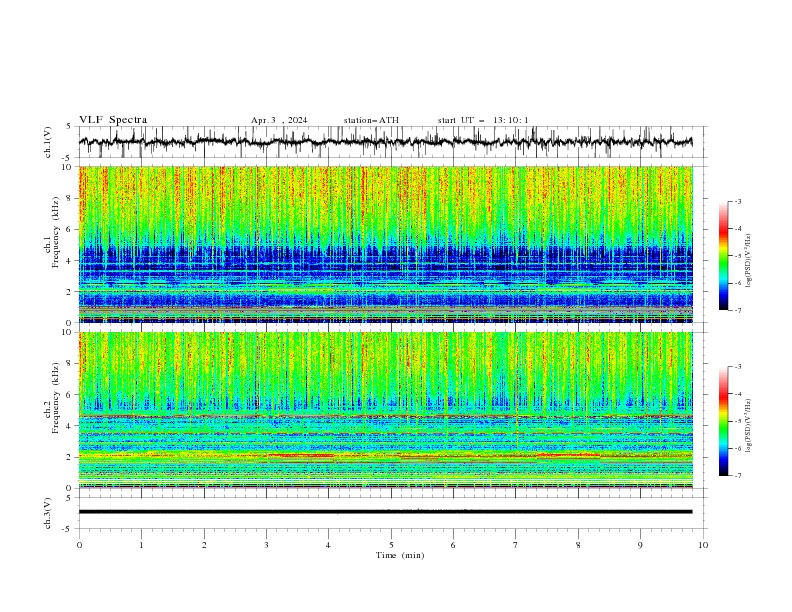This screenshot has width=792, height=612.
Task: Click the "ch.1(V)" axis label
Action: pos(48,142)
